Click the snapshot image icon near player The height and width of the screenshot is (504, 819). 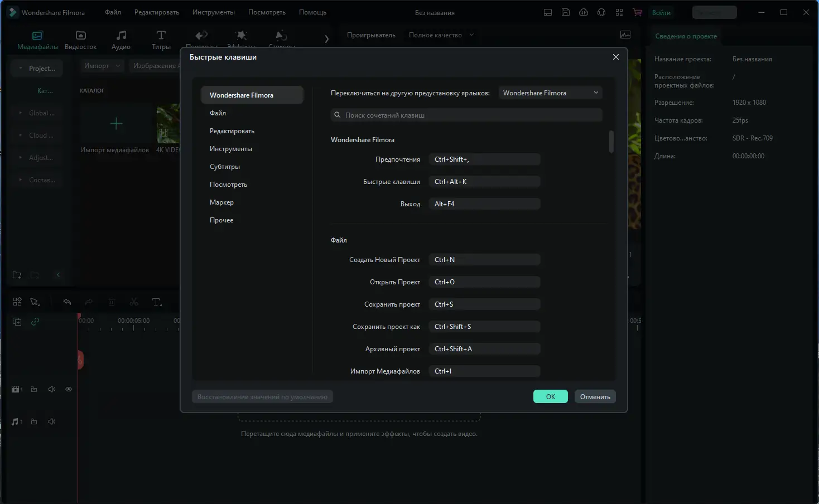click(625, 35)
